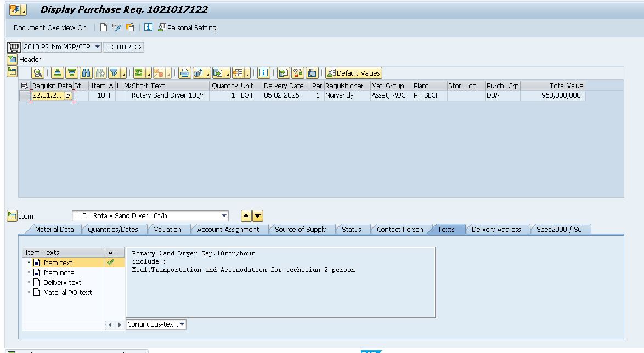The image size is (644, 353).
Task: Open the Continuous-text format dropdown
Action: point(182,324)
